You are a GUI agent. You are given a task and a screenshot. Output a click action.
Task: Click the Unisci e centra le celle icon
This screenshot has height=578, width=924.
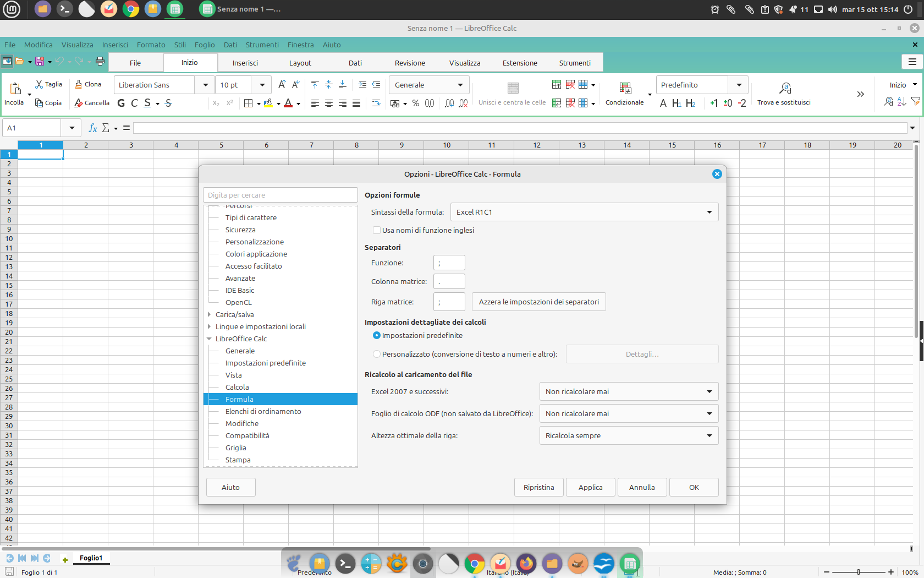tap(513, 88)
